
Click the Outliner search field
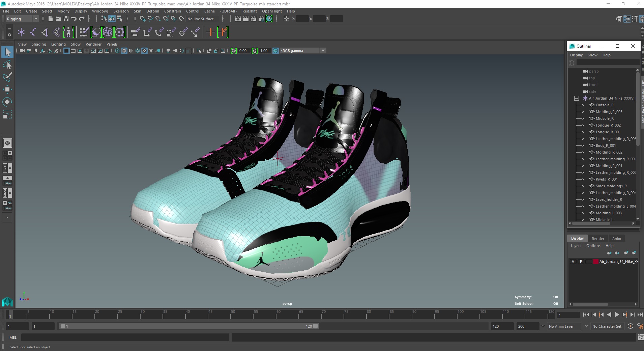(608, 62)
